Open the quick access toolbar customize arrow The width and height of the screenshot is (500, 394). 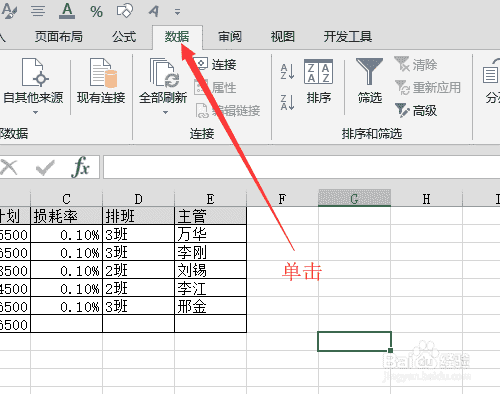coord(177,12)
